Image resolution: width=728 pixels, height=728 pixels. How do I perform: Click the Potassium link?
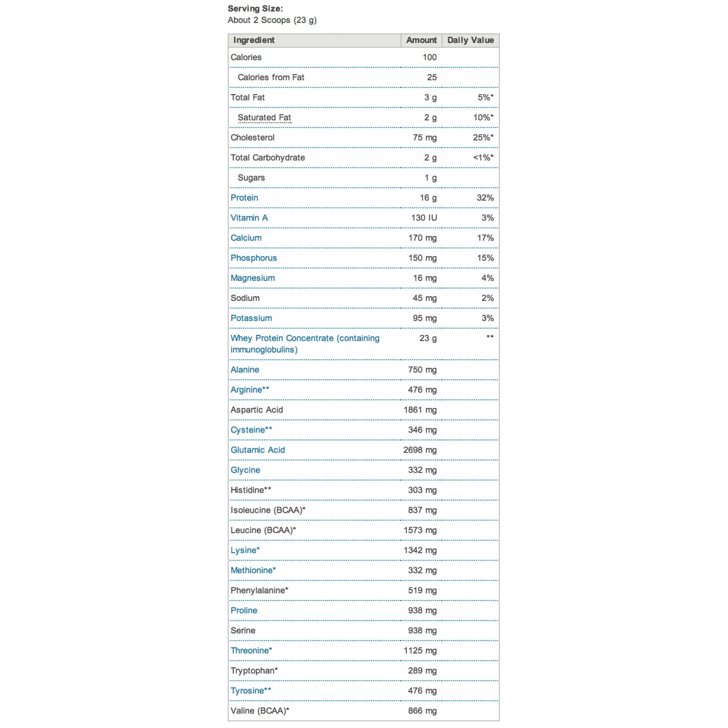[x=251, y=318]
